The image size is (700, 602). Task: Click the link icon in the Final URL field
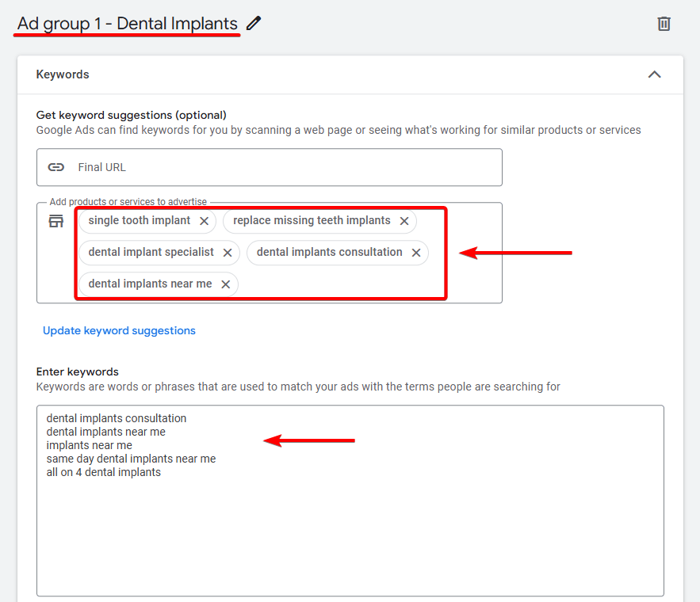tap(55, 167)
